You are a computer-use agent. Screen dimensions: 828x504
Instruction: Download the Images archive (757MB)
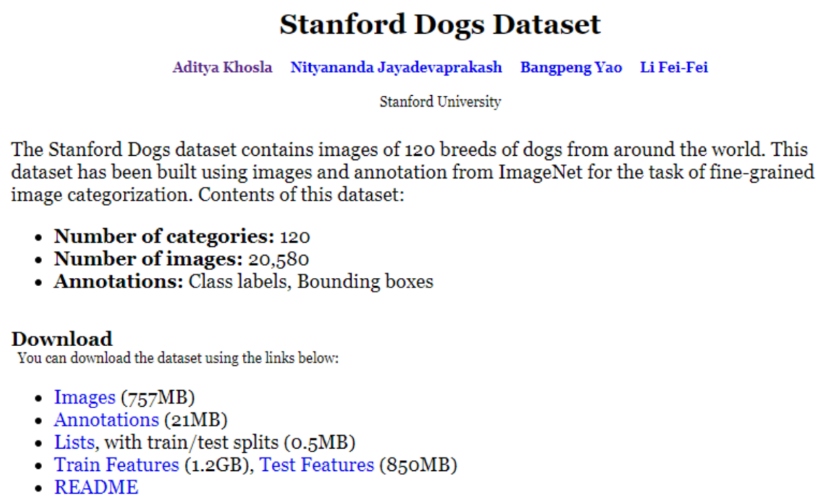(x=85, y=398)
